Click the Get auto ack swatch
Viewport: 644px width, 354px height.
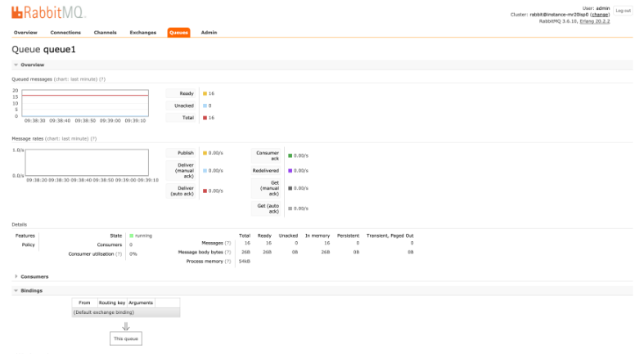(290, 208)
